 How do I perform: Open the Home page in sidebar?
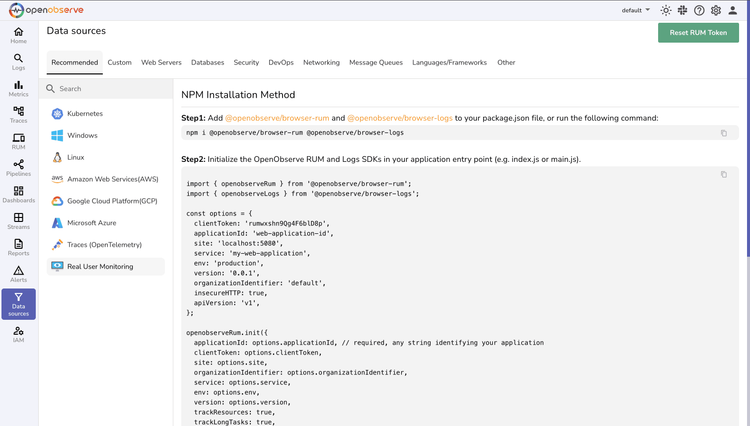coord(18,35)
